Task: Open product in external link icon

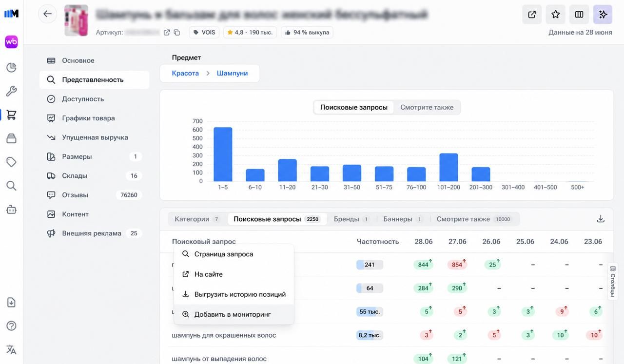Action: (x=532, y=15)
